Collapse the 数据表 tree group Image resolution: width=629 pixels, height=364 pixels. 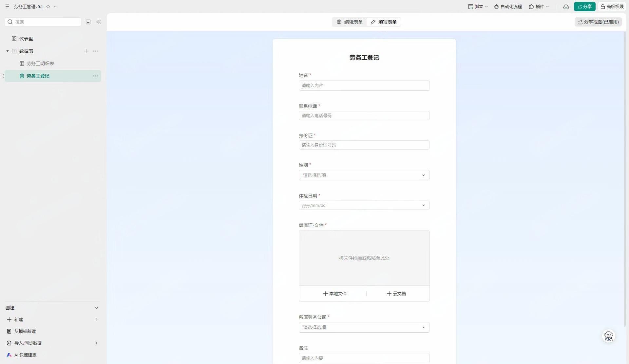pos(8,51)
